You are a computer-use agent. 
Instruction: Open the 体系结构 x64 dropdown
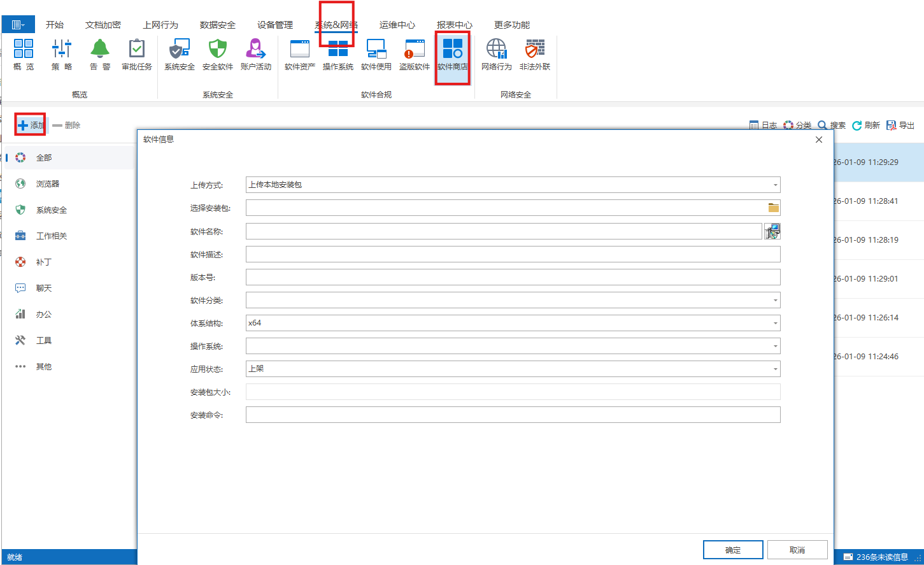click(775, 324)
